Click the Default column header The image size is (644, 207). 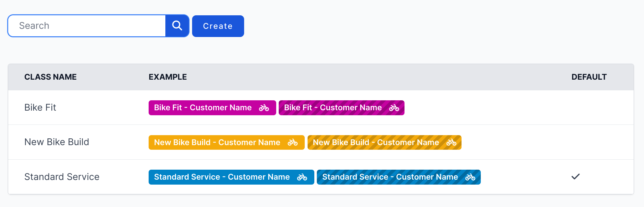[x=589, y=77]
